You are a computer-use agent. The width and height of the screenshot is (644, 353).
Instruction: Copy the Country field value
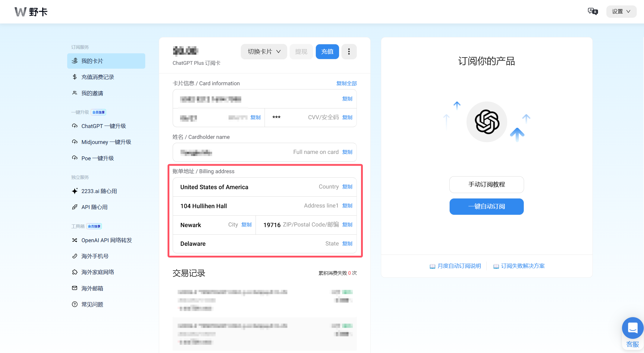click(x=347, y=187)
